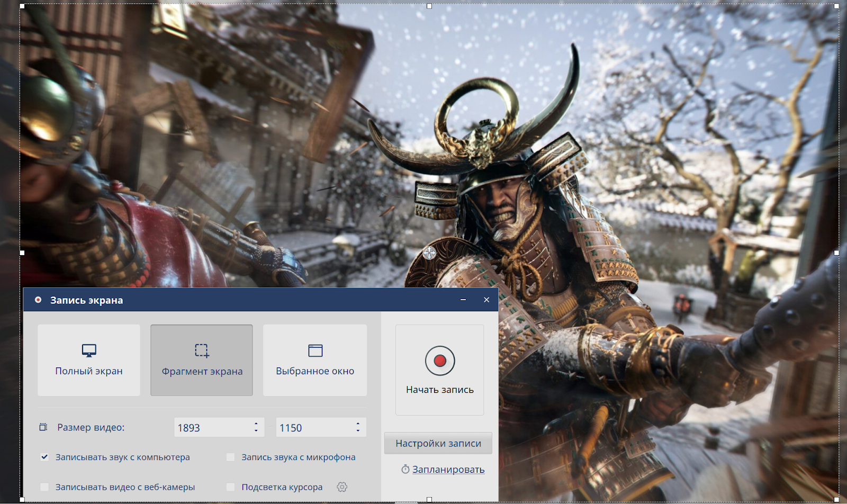The image size is (847, 504).
Task: Toggle Записывать звук с компьютера checkbox
Action: click(x=44, y=457)
